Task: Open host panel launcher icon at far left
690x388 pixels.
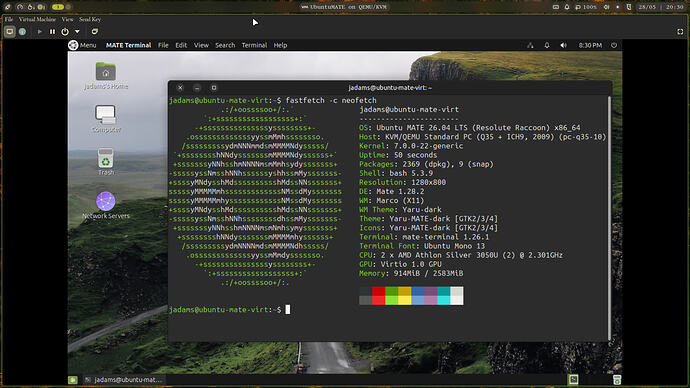Action: pyautogui.click(x=7, y=7)
